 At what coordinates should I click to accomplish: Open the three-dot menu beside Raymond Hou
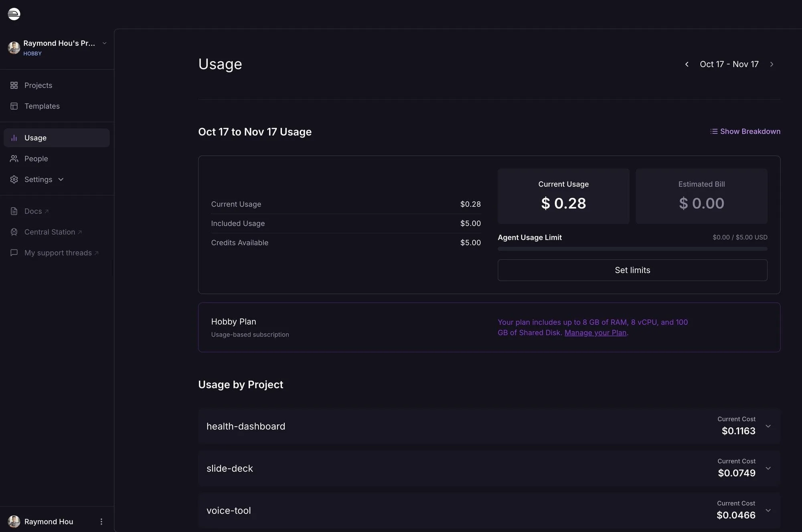[101, 522]
